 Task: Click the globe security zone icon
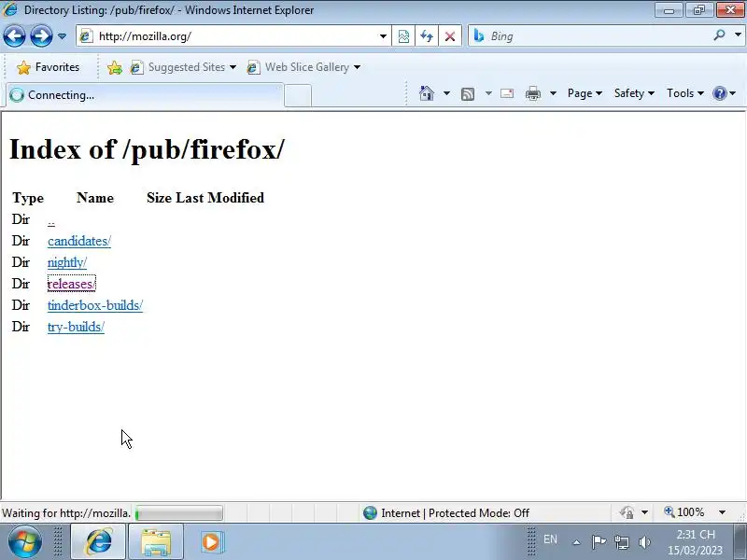point(370,512)
